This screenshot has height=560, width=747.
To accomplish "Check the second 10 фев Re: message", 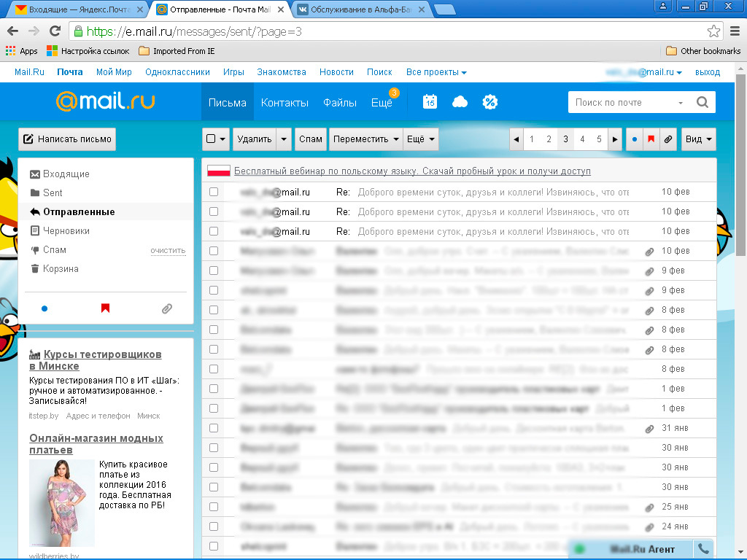I will click(214, 211).
